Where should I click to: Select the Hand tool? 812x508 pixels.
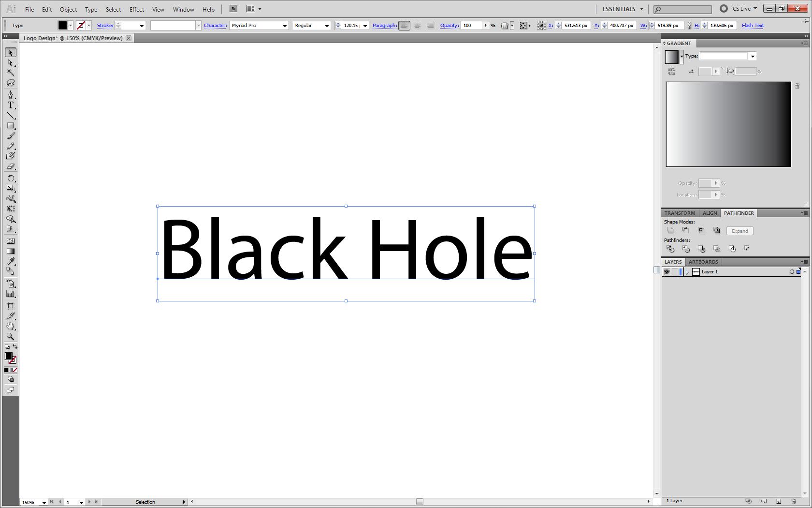click(11, 327)
